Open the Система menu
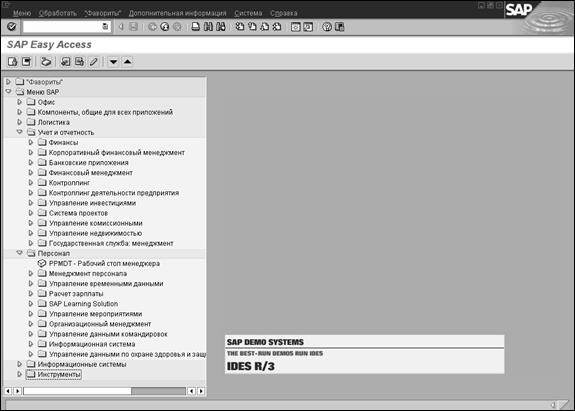 (x=248, y=13)
